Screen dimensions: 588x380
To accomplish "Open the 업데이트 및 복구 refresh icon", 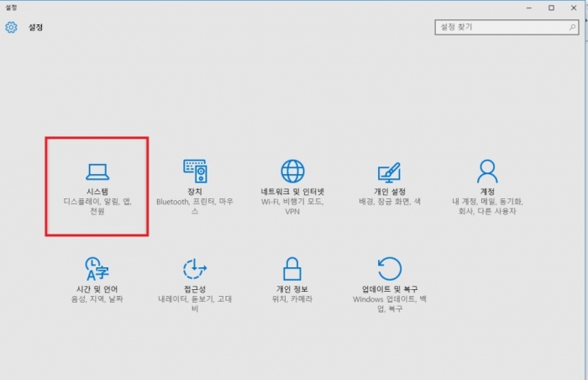I will click(390, 269).
